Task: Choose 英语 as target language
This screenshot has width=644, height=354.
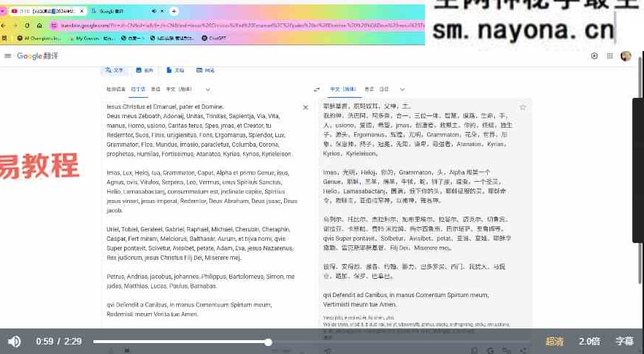Action: (x=369, y=89)
